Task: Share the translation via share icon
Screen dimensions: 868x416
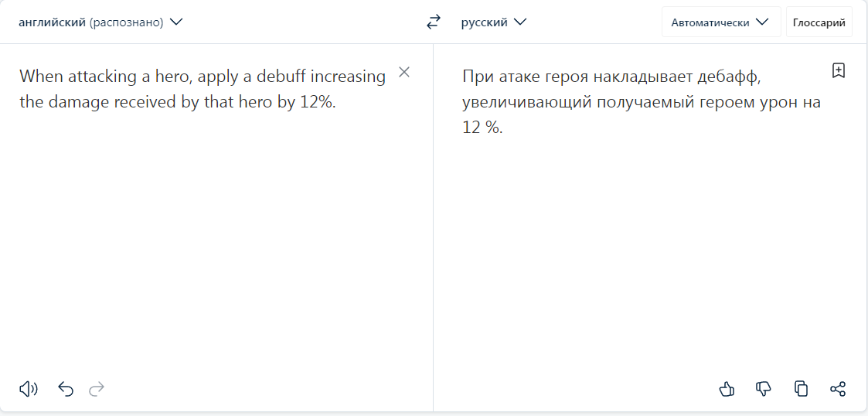Action: point(838,389)
